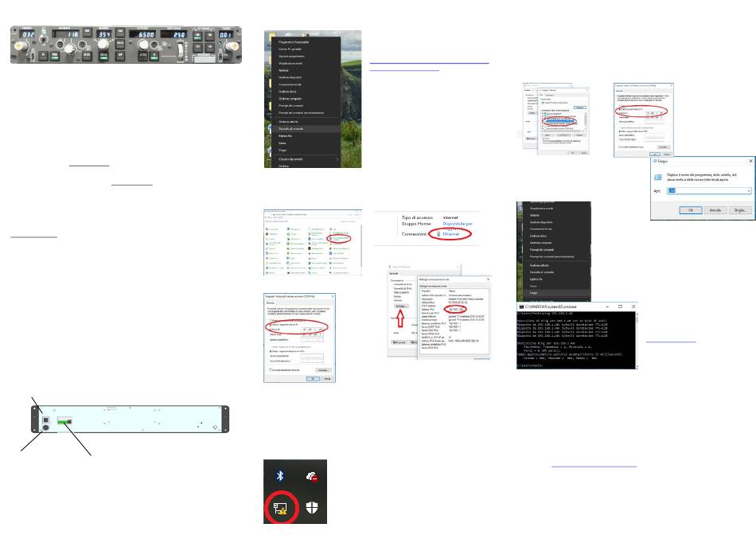Click the Esegui dialog program icon
The height and width of the screenshot is (535, 756).
[657, 177]
